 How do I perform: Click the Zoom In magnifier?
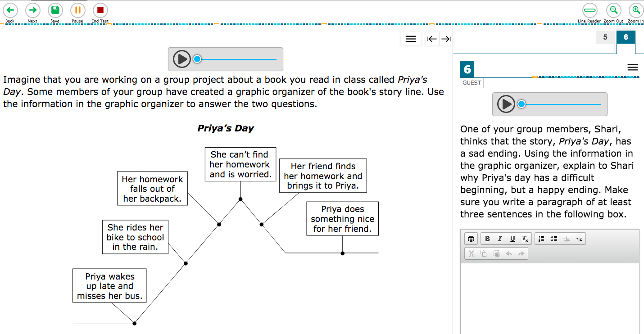click(635, 10)
